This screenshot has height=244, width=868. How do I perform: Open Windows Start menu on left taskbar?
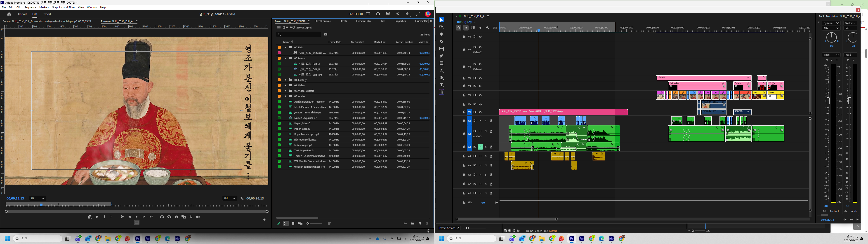point(7,239)
